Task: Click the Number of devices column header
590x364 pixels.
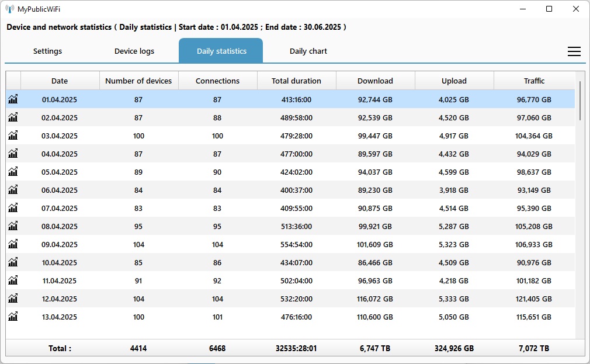Action: [x=138, y=81]
